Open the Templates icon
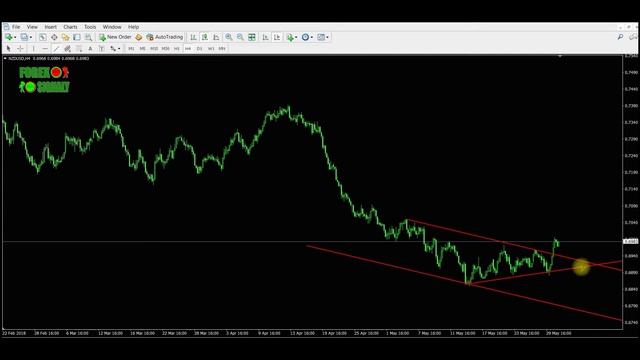The image size is (640, 360). click(x=321, y=37)
